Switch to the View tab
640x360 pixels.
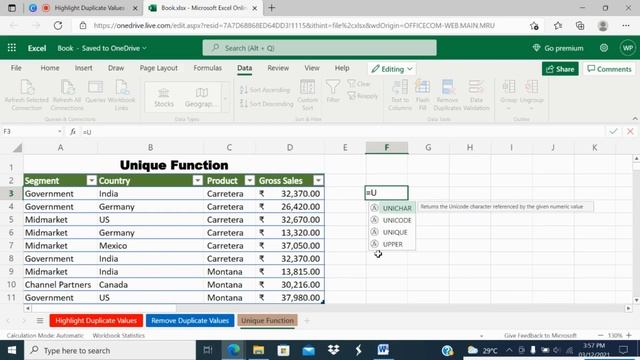(312, 68)
